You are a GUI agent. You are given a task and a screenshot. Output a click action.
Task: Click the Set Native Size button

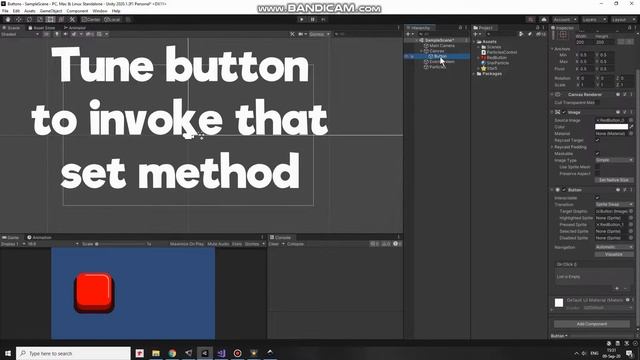[x=614, y=180]
